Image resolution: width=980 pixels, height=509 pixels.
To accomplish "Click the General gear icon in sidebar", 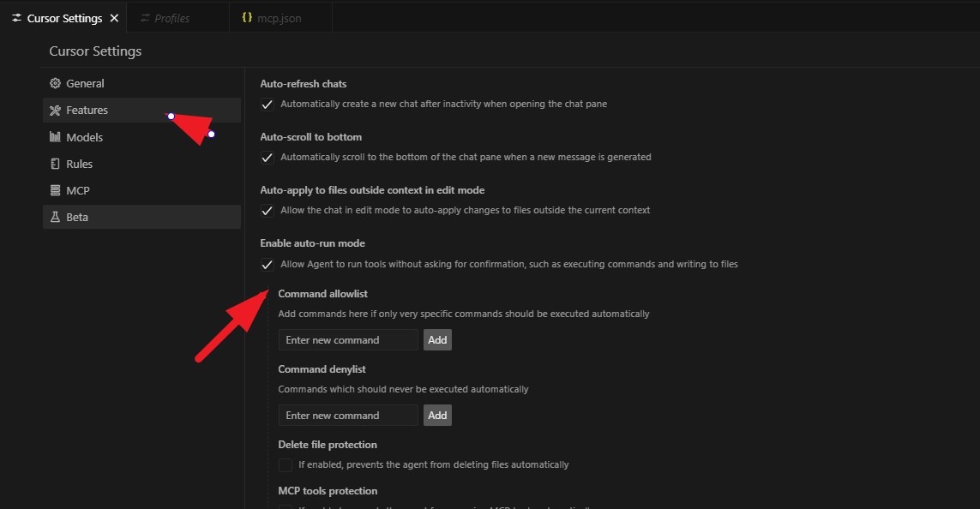I will 55,83.
